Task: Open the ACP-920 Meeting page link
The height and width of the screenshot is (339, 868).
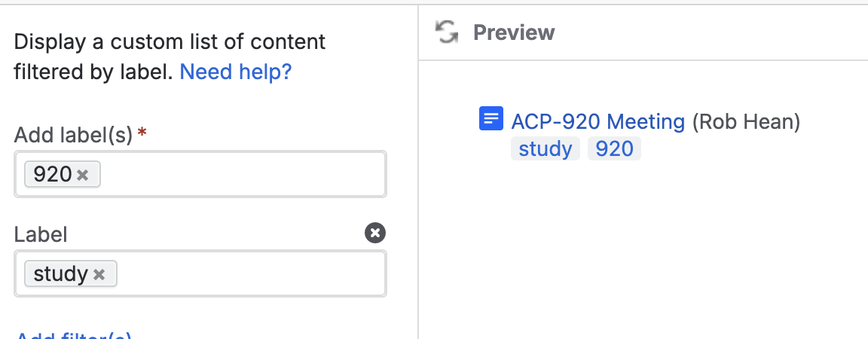Action: [x=598, y=121]
